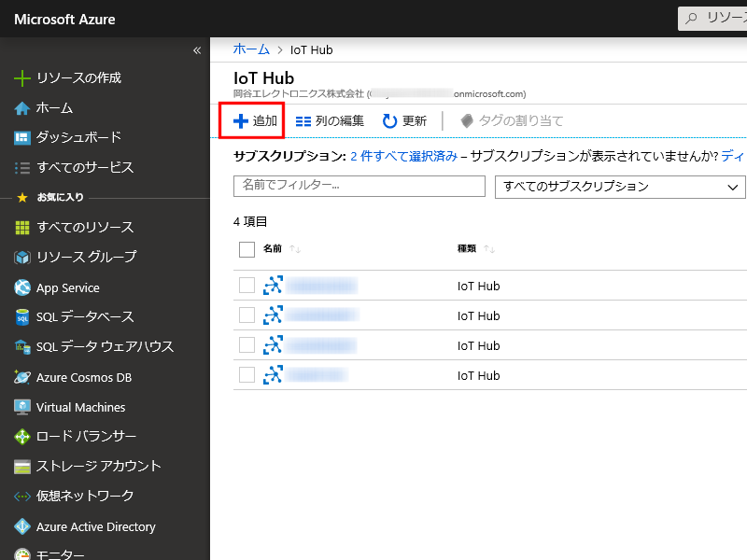
Task: Open Azure Active Directory icon
Action: 22,526
